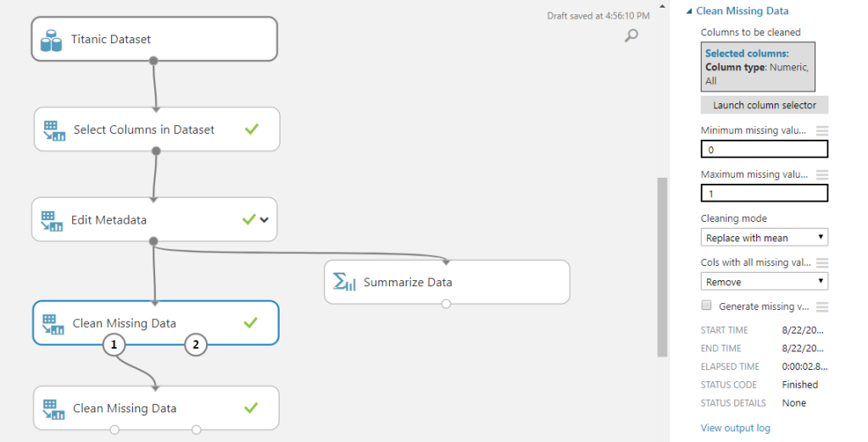Click output port 2 of Clean Missing Data

196,345
